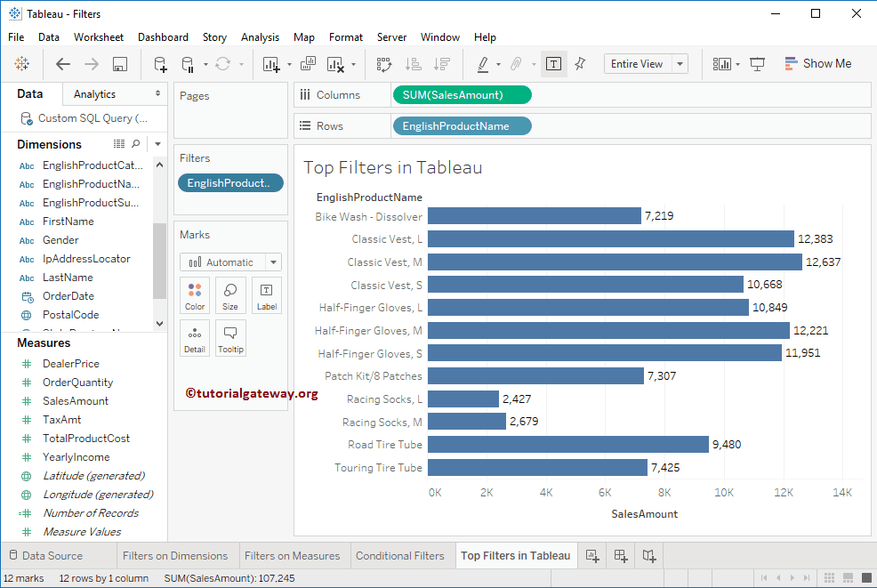Click the Tooltip button in Marks card
The image size is (877, 588).
(x=230, y=338)
